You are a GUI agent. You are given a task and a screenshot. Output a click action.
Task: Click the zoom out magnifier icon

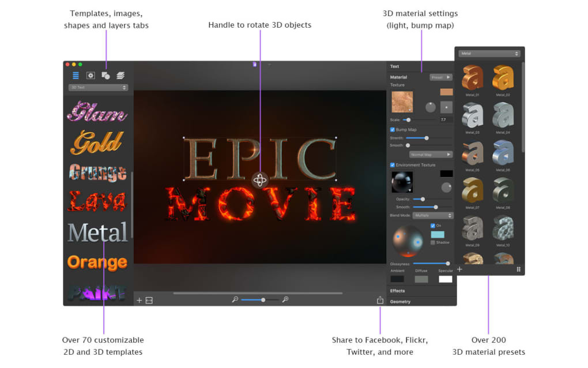[235, 299]
